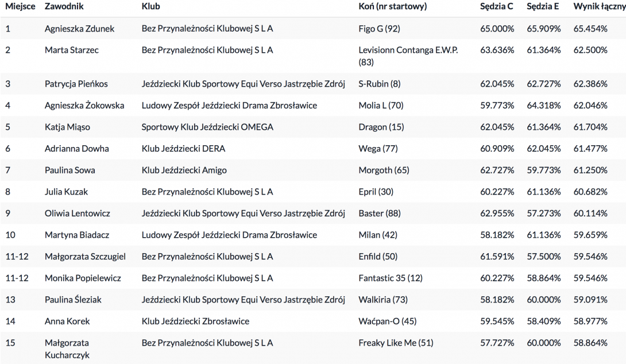626x364 pixels.
Task: Click horse Morgoth (65)
Action: pos(384,170)
